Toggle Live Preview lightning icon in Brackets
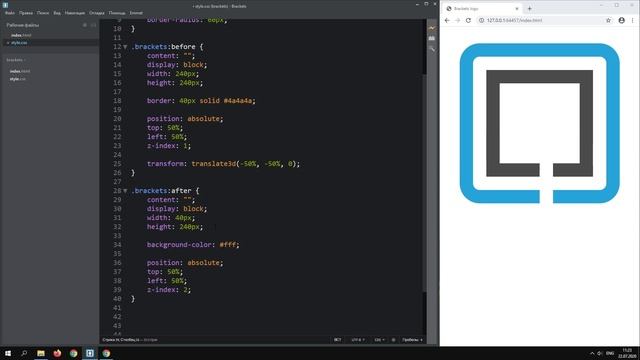Screen dimensions: 640x360 pyautogui.click(x=432, y=28)
